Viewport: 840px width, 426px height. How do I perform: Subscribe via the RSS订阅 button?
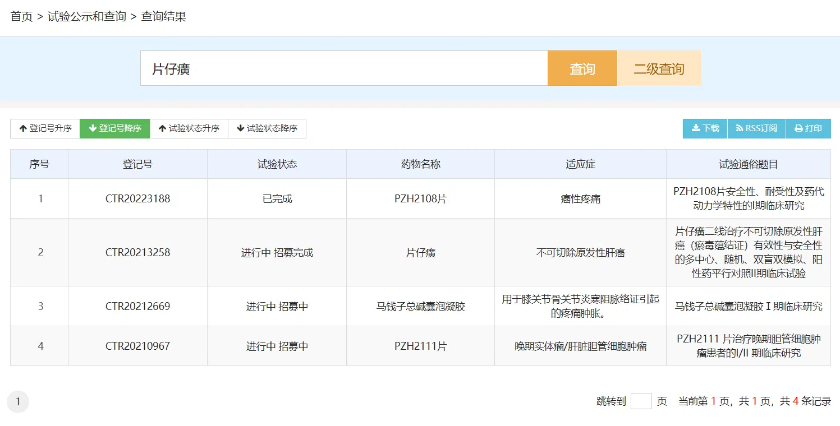pyautogui.click(x=755, y=129)
